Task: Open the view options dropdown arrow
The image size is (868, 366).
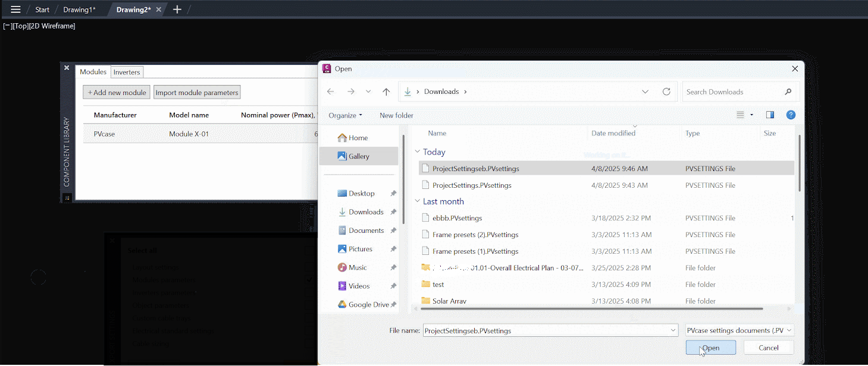Action: (x=752, y=115)
